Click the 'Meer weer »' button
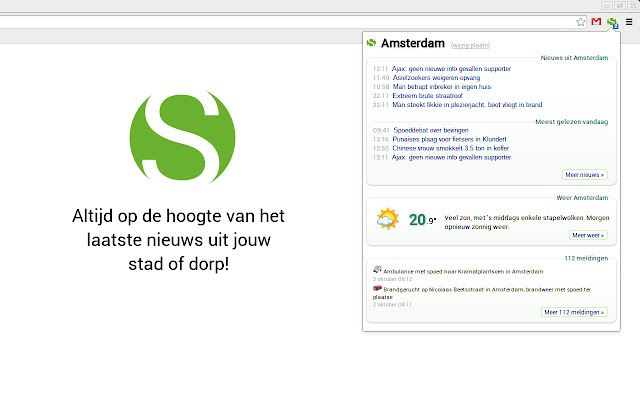The height and width of the screenshot is (400, 640). click(x=588, y=235)
